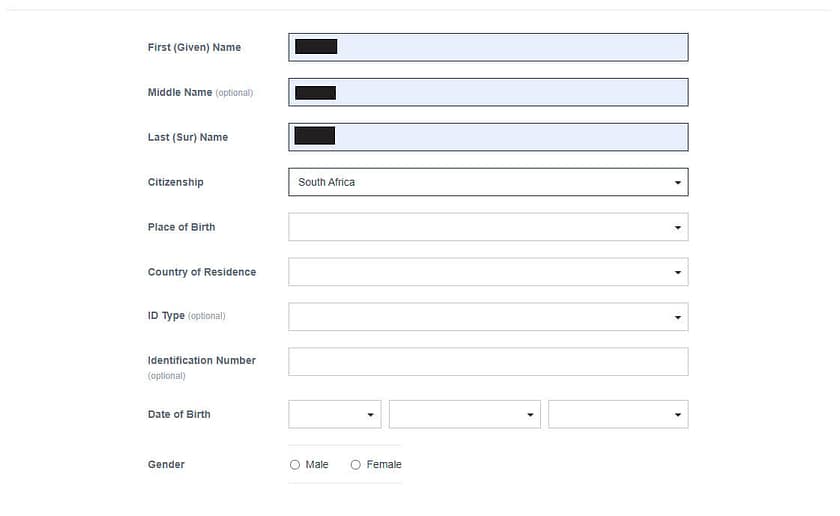840x516 pixels.
Task: Open the Citizenship dropdown showing South Africa
Action: [x=487, y=182]
